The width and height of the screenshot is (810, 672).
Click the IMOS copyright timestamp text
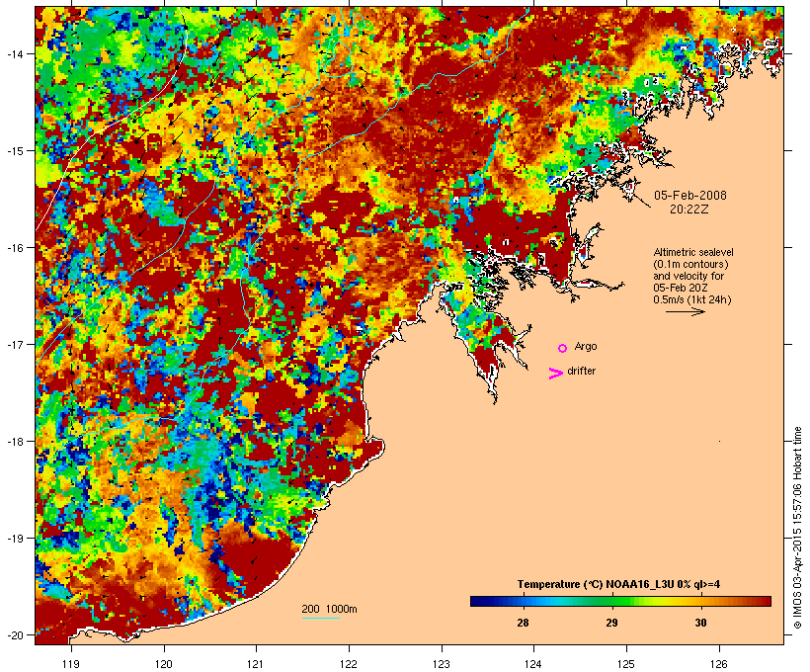point(797,528)
